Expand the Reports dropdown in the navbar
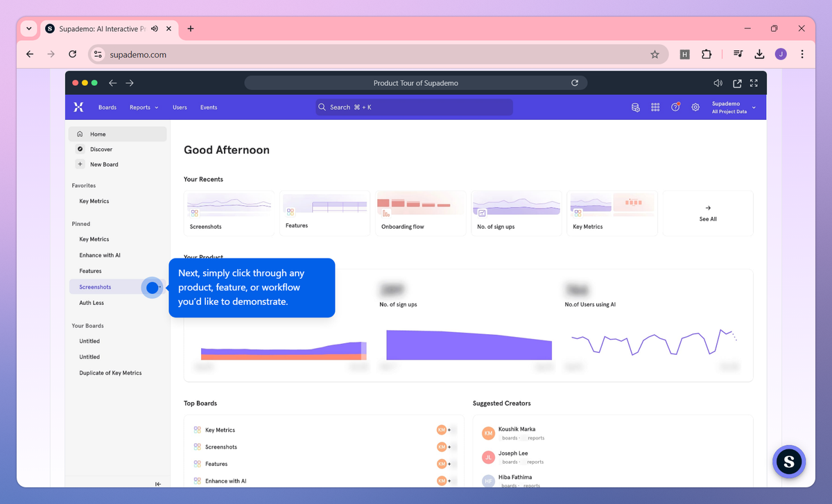The height and width of the screenshot is (504, 832). pyautogui.click(x=144, y=107)
